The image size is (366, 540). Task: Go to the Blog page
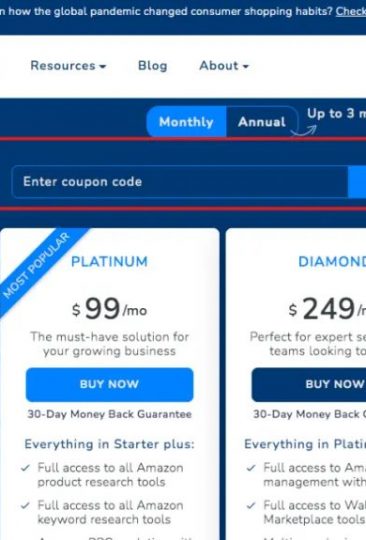[153, 65]
